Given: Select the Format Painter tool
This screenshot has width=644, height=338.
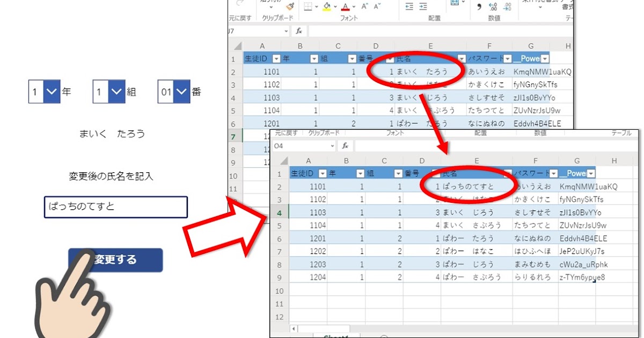Looking at the screenshot, I should 289,6.
